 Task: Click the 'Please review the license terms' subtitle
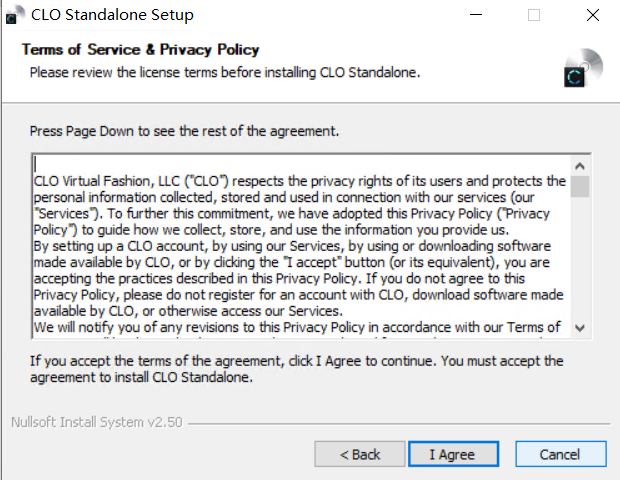pos(224,72)
